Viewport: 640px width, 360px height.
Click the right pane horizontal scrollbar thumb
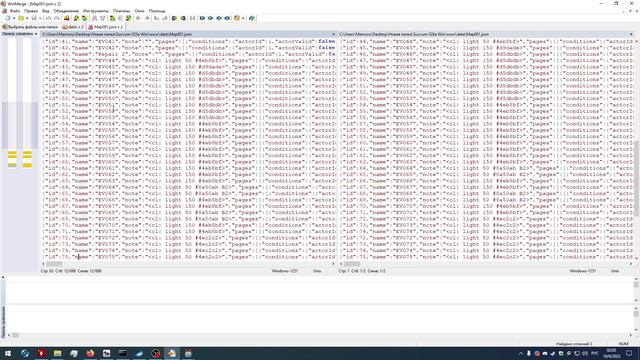[x=351, y=264]
